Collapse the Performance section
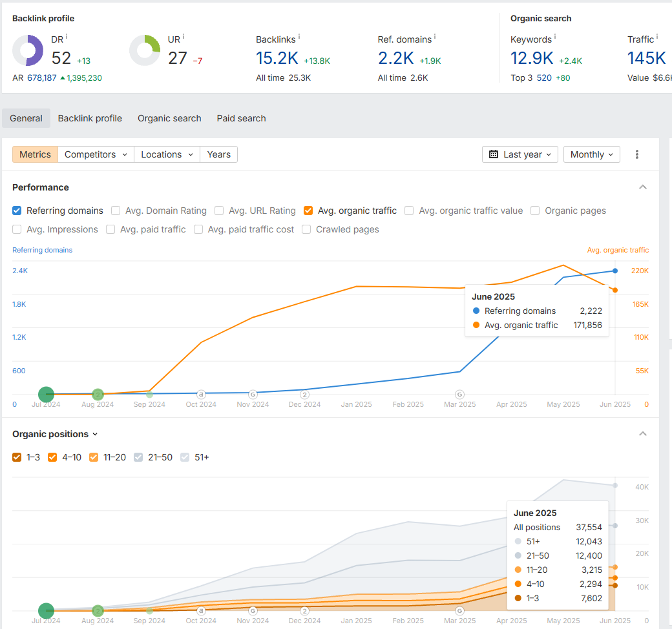The width and height of the screenshot is (672, 629). point(642,187)
